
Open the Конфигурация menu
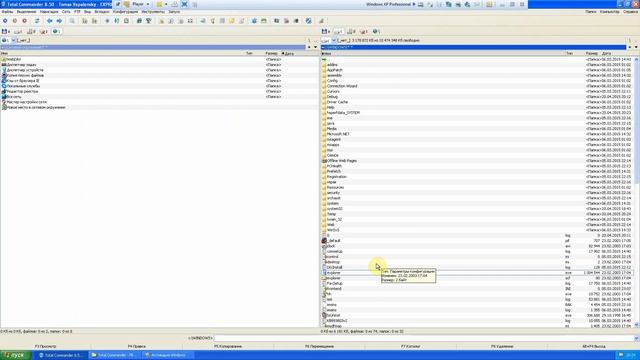pyautogui.click(x=125, y=12)
